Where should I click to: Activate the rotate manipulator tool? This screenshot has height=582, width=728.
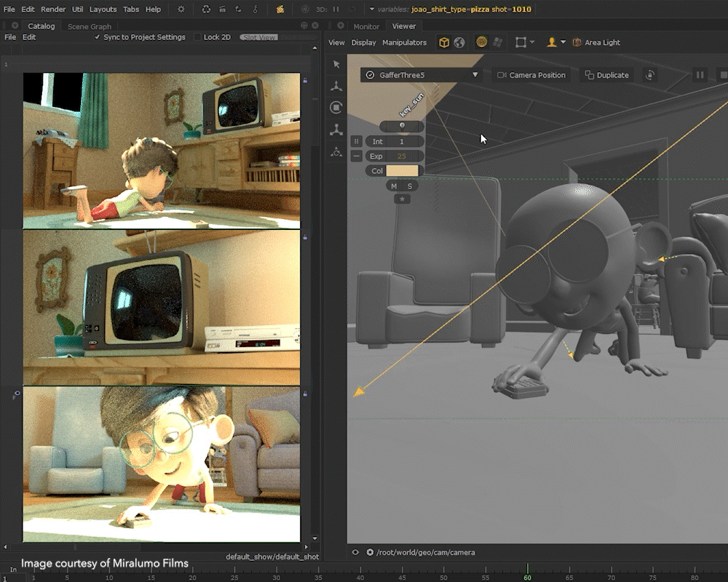336,108
